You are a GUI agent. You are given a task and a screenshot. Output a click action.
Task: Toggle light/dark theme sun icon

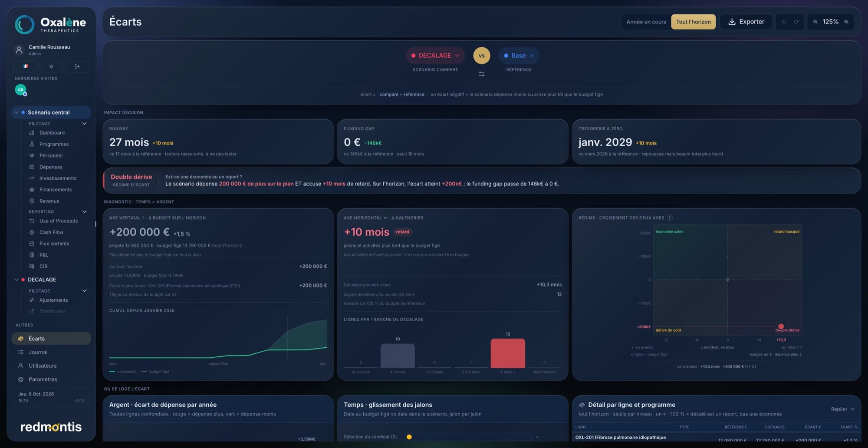(x=51, y=66)
